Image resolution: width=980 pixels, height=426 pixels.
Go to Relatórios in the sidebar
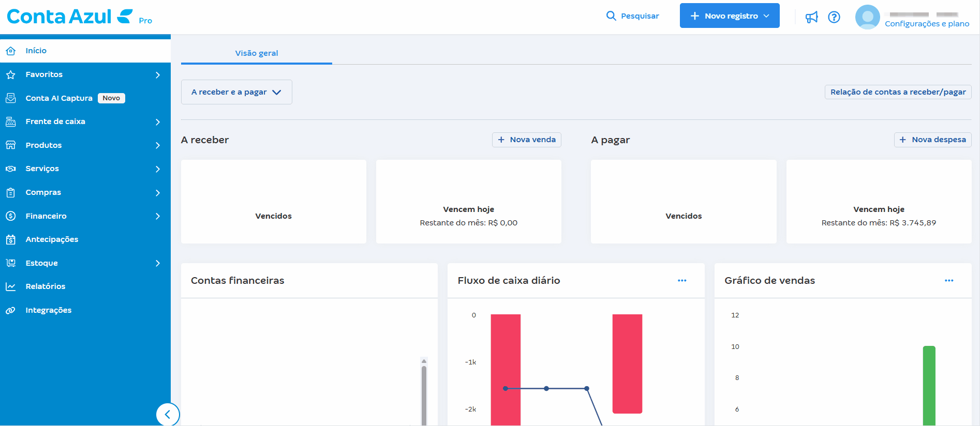[x=46, y=286]
